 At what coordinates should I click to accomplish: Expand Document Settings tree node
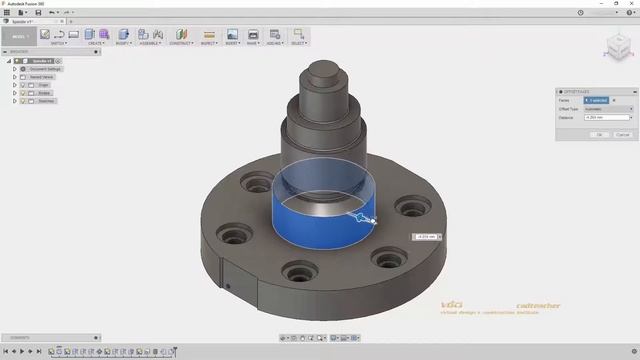pos(15,69)
